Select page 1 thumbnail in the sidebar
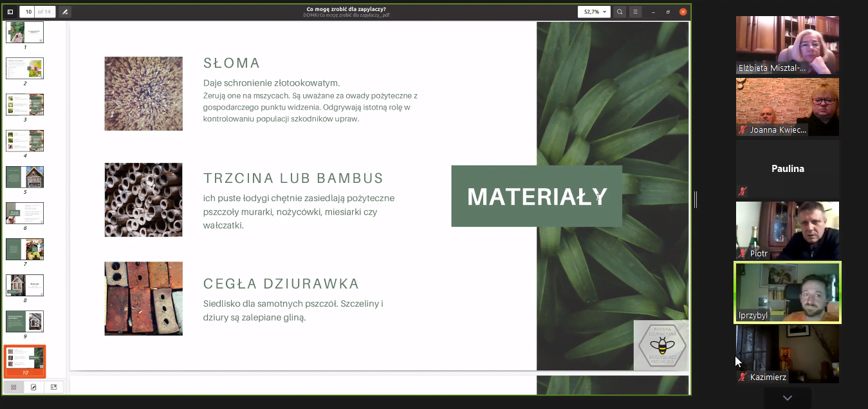 25,32
